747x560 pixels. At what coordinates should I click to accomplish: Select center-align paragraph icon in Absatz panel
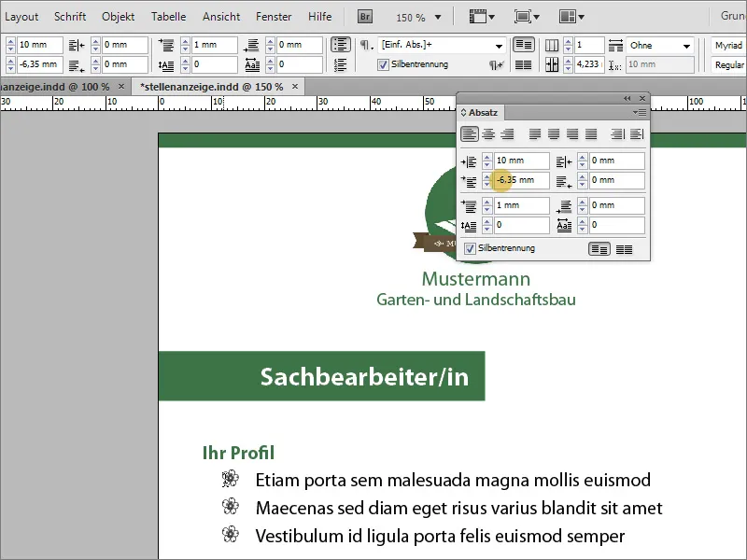[489, 133]
